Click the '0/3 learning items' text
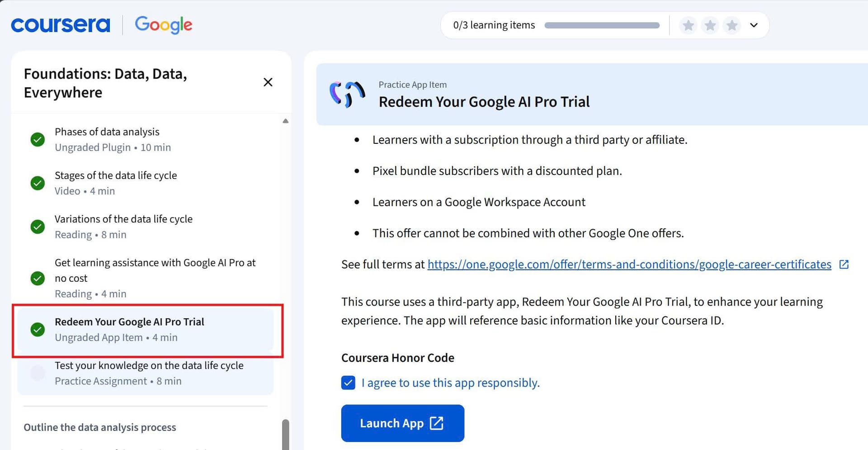The image size is (868, 450). coord(494,25)
